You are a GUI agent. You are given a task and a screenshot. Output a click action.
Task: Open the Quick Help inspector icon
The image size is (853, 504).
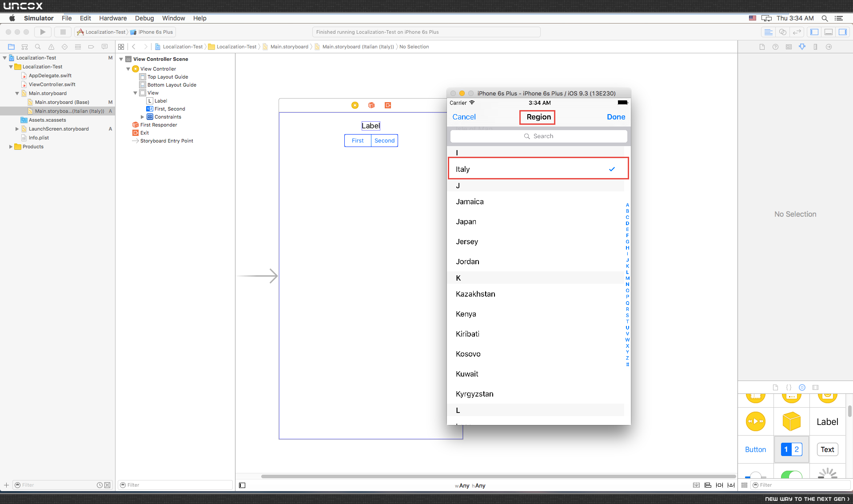[x=776, y=47]
